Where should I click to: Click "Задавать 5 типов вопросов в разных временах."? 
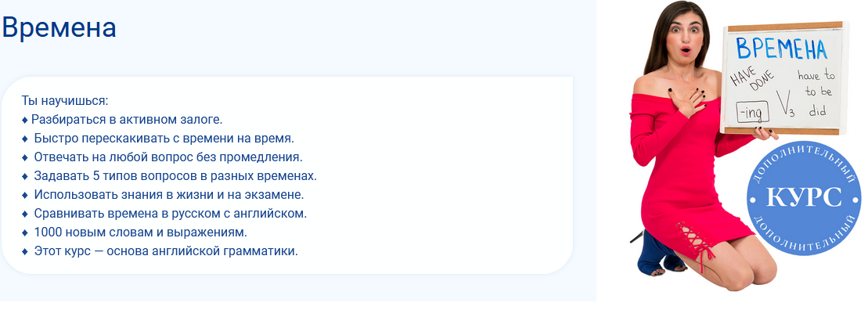tap(175, 176)
